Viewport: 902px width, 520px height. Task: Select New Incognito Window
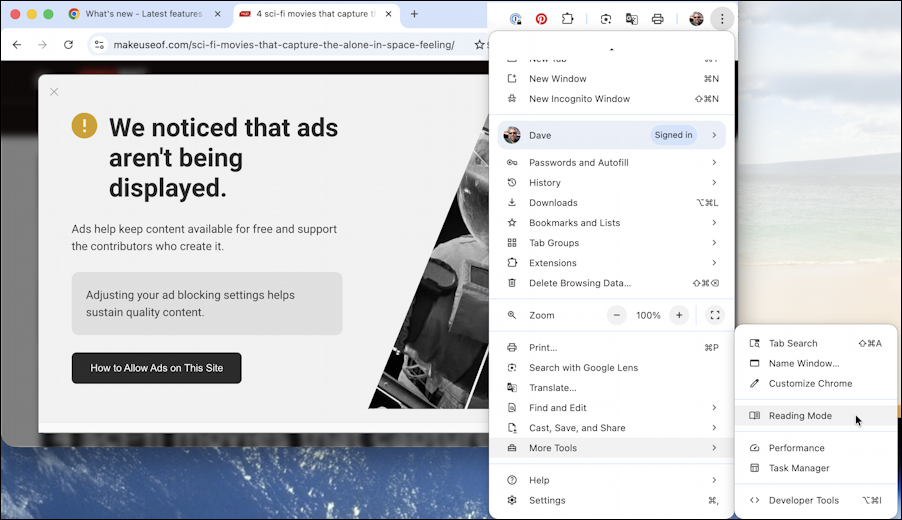coord(612,99)
